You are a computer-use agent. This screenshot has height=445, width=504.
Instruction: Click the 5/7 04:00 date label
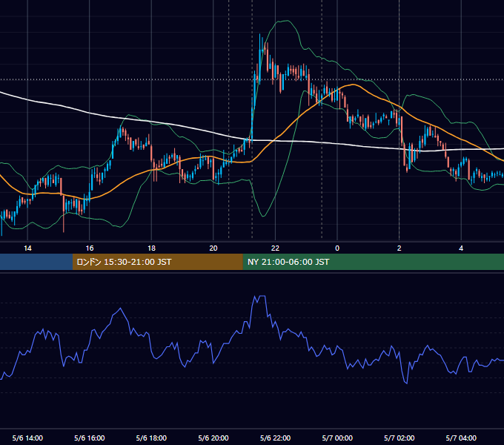click(x=461, y=438)
